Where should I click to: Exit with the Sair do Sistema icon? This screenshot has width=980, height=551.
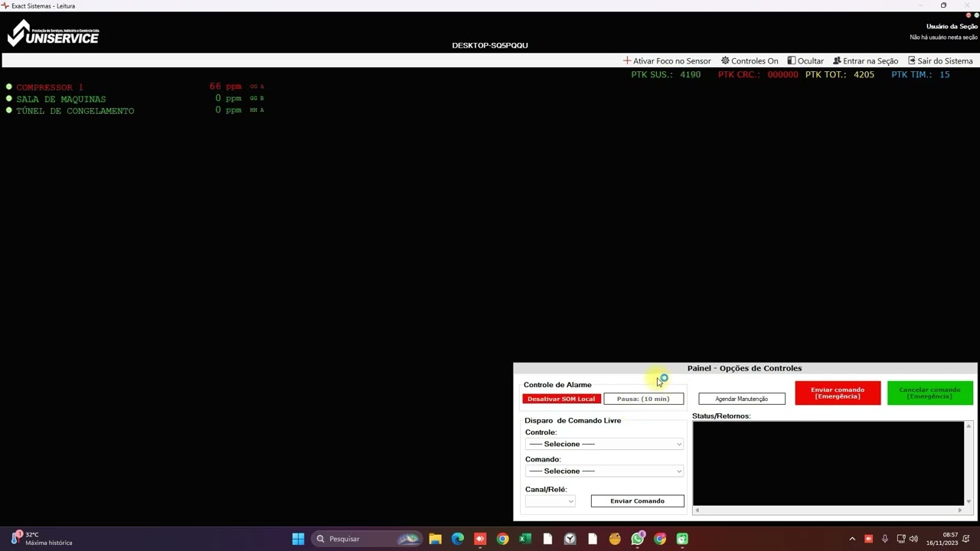coord(912,60)
